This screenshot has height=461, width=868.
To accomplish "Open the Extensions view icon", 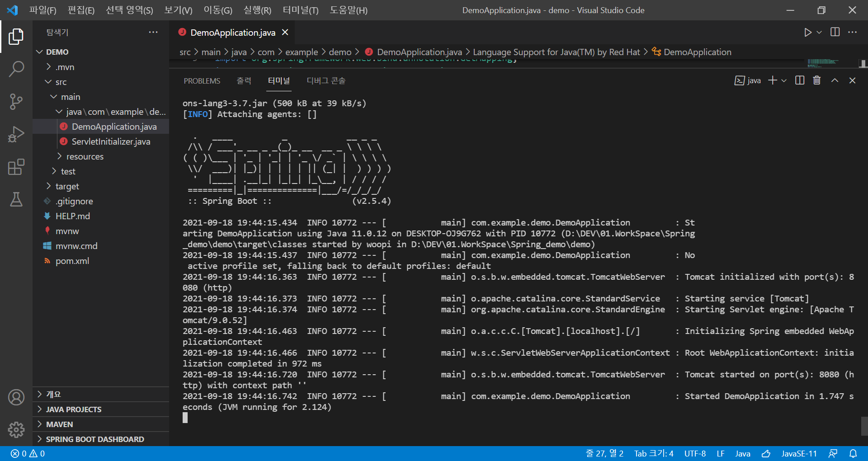I will pyautogui.click(x=16, y=167).
